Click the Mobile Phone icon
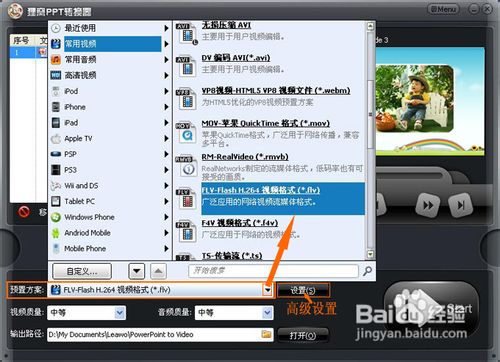Image resolution: width=500 pixels, height=362 pixels. pyautogui.click(x=56, y=249)
